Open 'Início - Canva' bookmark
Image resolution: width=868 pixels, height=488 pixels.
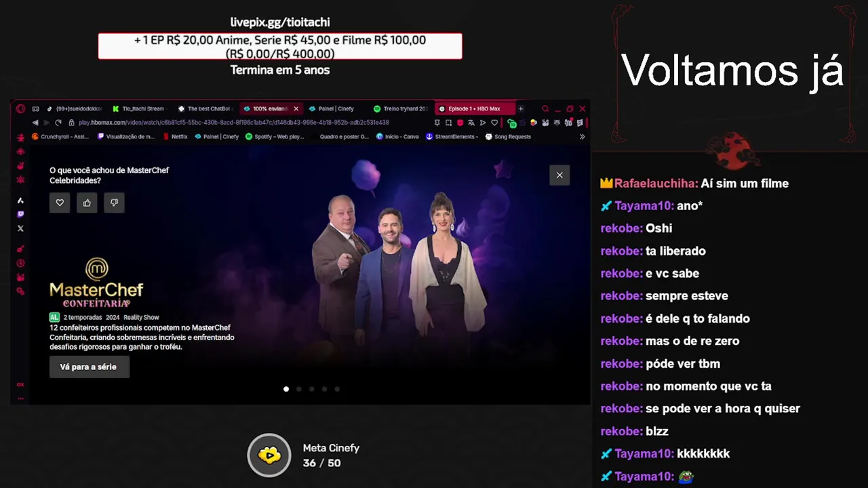[x=397, y=136]
